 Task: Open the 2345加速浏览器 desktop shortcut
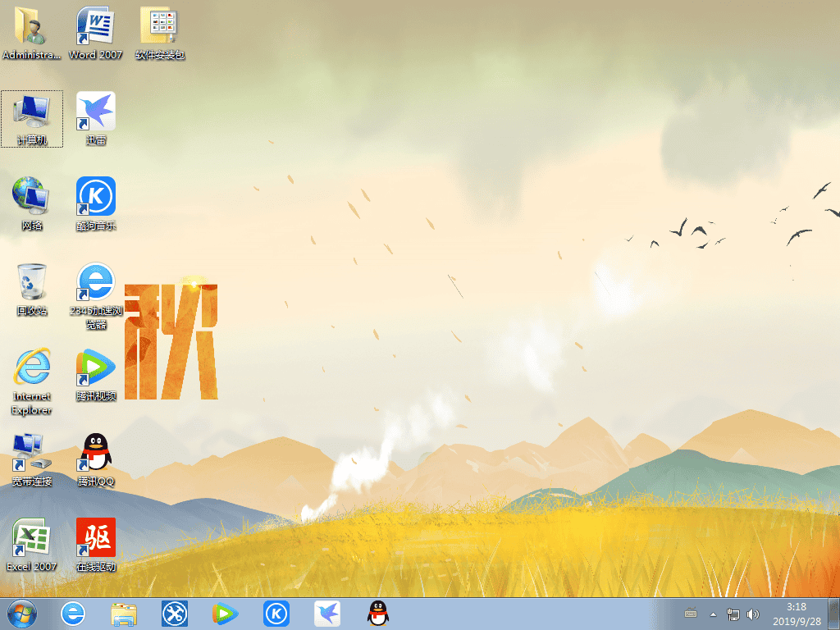tap(96, 295)
